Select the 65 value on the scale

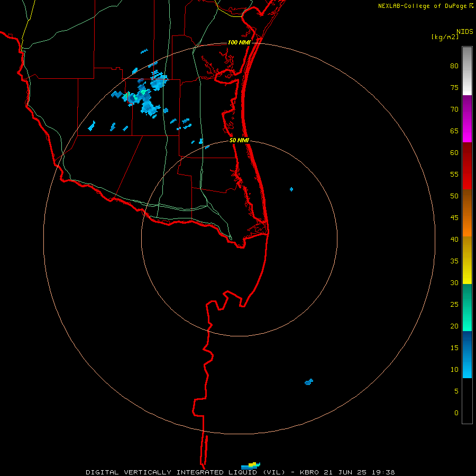454,131
